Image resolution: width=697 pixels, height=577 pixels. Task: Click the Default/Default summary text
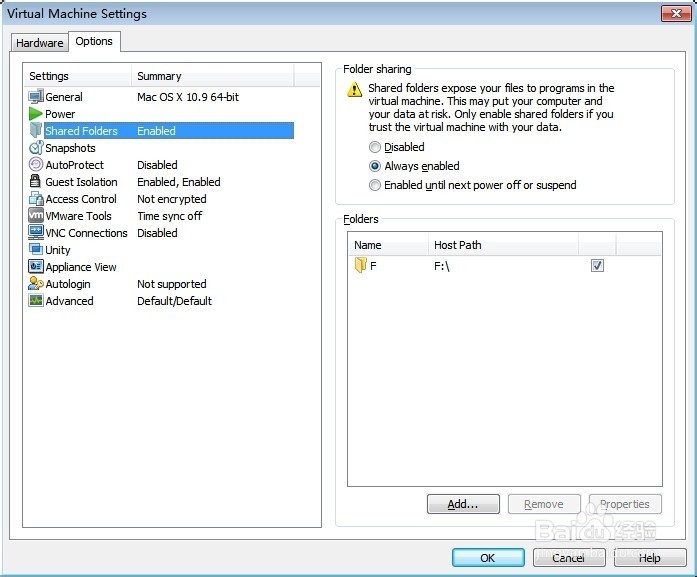point(174,301)
